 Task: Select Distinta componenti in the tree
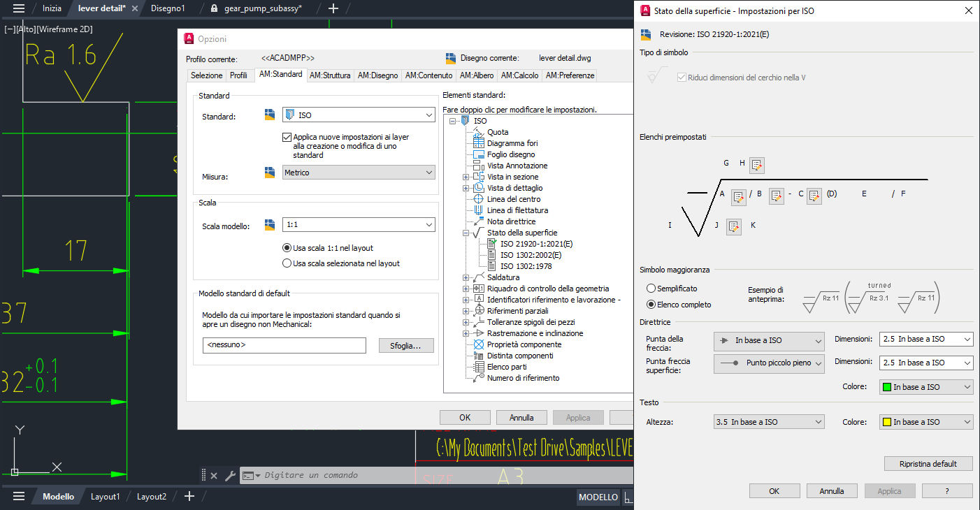520,356
